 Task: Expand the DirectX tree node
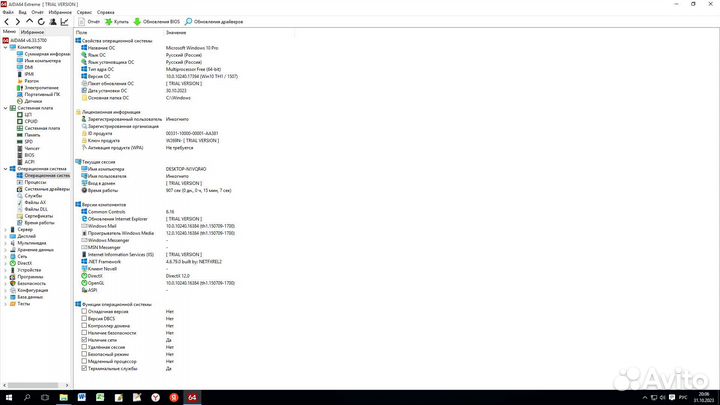pyautogui.click(x=3, y=262)
